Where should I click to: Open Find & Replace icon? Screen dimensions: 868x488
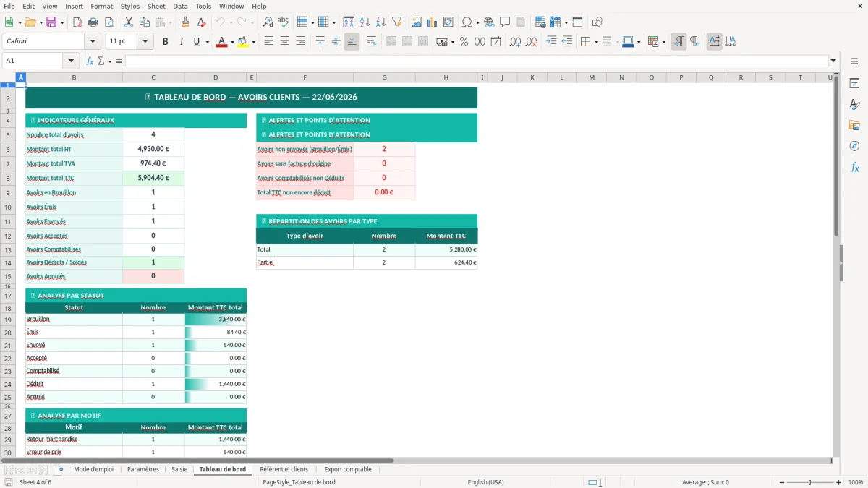click(x=268, y=22)
